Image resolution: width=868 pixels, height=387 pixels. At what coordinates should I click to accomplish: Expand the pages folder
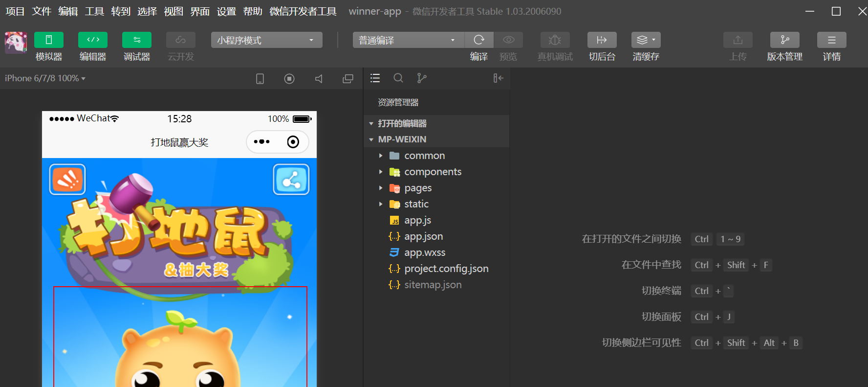tap(436, 188)
